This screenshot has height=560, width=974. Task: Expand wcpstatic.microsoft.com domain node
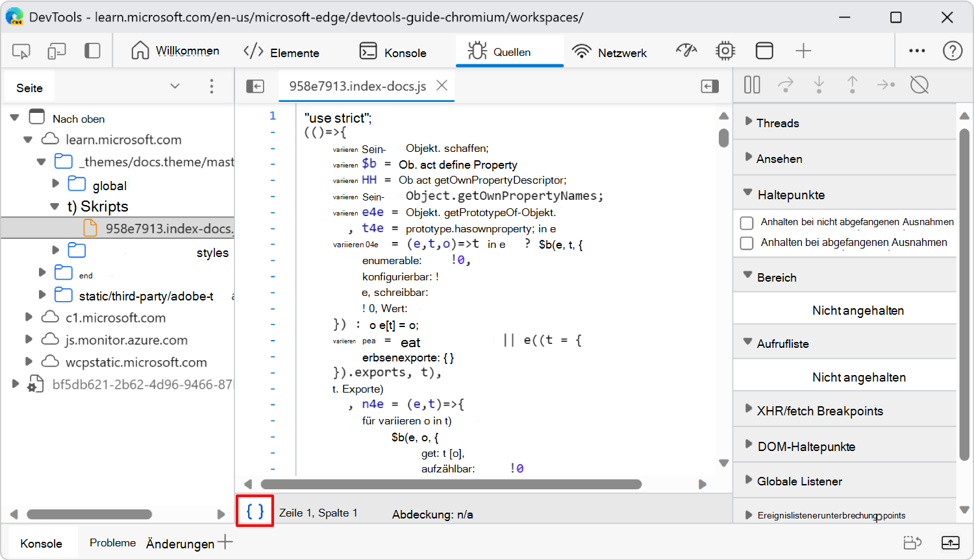(x=29, y=361)
